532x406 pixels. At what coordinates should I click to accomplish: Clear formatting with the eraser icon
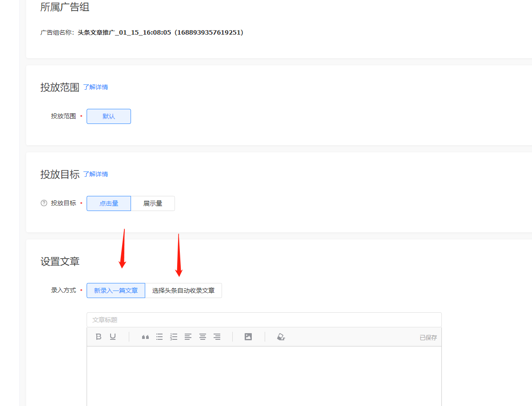pyautogui.click(x=281, y=337)
